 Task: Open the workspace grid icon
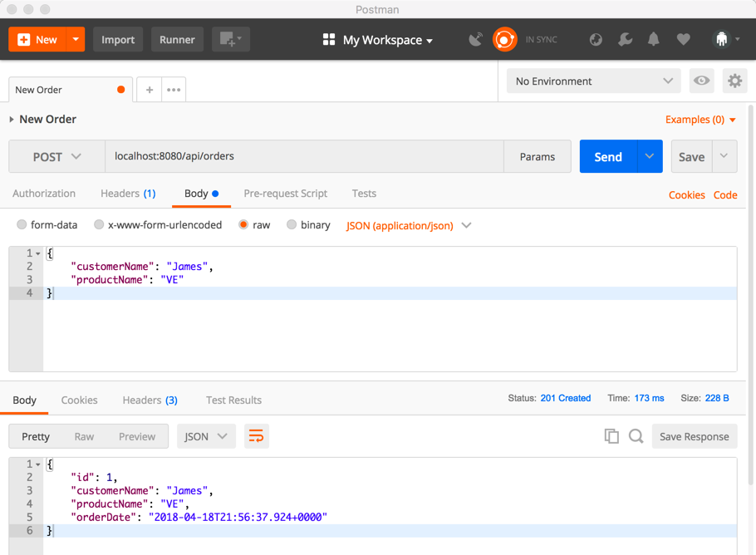(329, 40)
